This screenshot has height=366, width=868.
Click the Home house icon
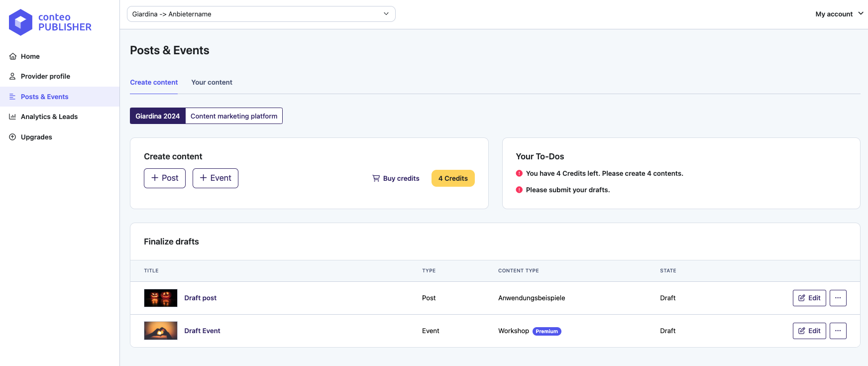(x=12, y=56)
